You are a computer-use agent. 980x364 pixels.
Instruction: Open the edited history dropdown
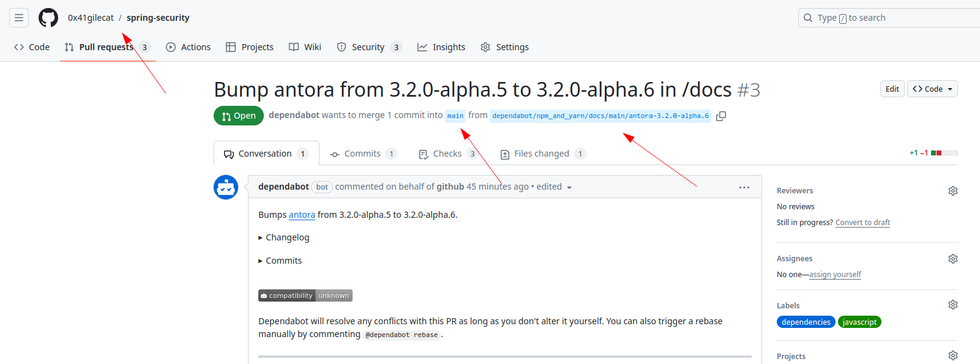coord(555,187)
